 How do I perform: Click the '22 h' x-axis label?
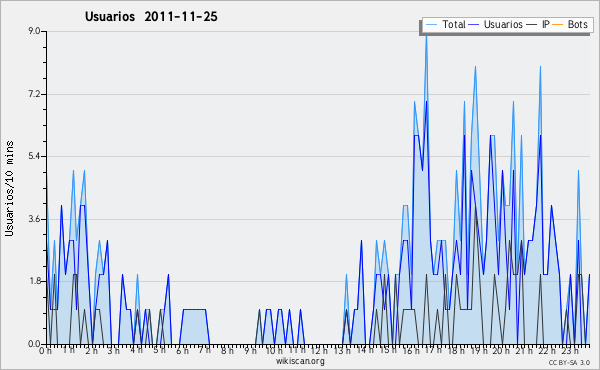click(x=547, y=350)
